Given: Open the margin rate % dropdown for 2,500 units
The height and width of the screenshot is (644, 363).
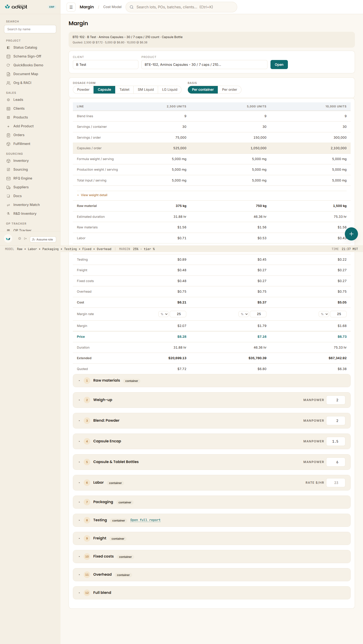Looking at the screenshot, I should click(x=163, y=314).
